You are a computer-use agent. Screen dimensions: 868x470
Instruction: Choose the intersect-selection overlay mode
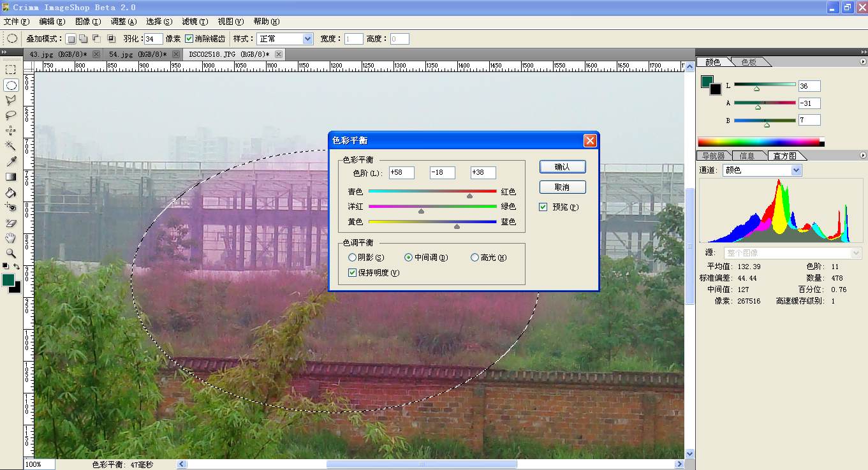pos(112,39)
